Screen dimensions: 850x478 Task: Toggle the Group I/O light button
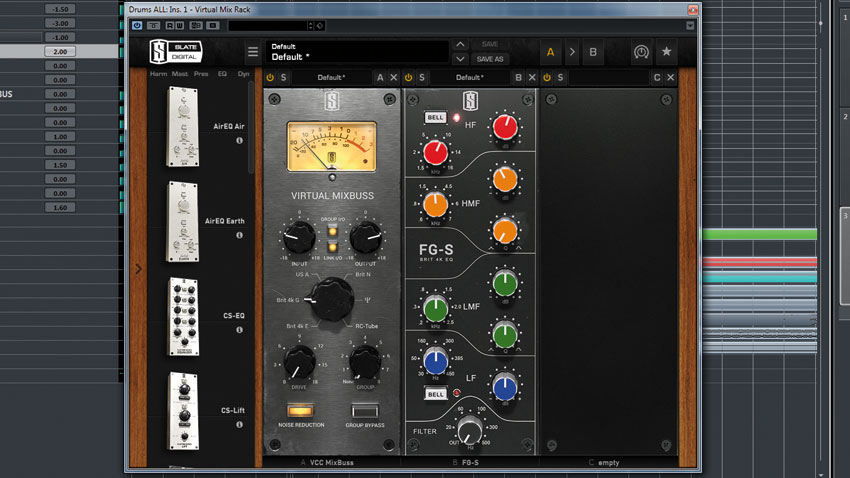tap(332, 231)
